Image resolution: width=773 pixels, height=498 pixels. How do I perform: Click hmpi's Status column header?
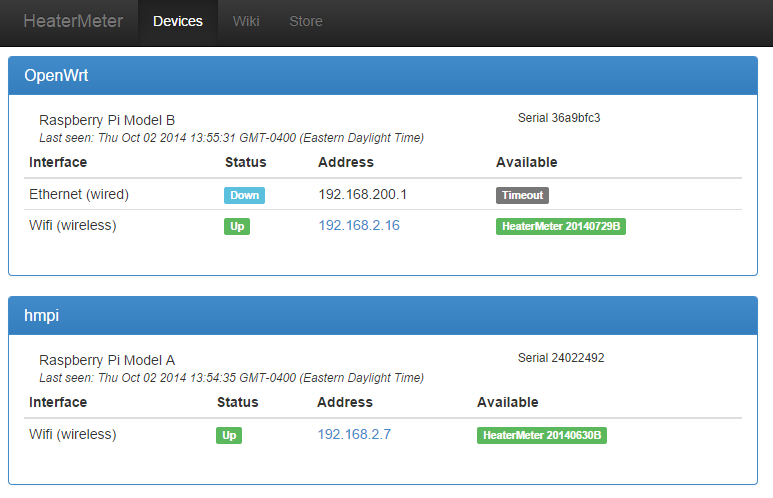238,402
